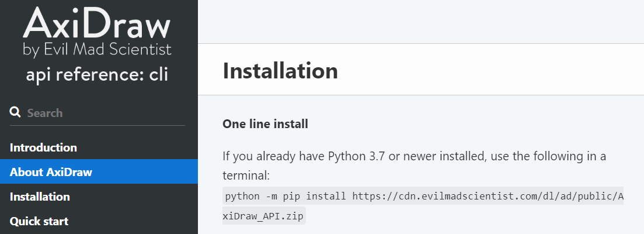Click the 'api reference: cli' subtitle
This screenshot has width=644, height=234.
coord(97,74)
